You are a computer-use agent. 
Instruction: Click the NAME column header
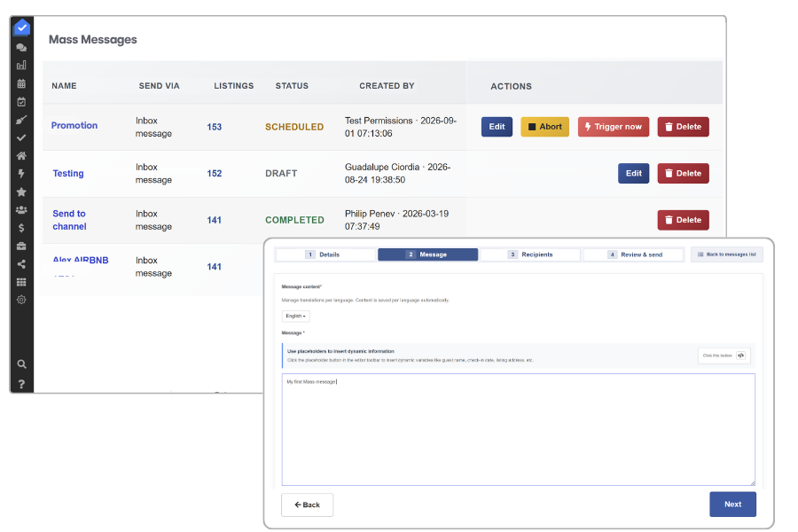(x=64, y=86)
